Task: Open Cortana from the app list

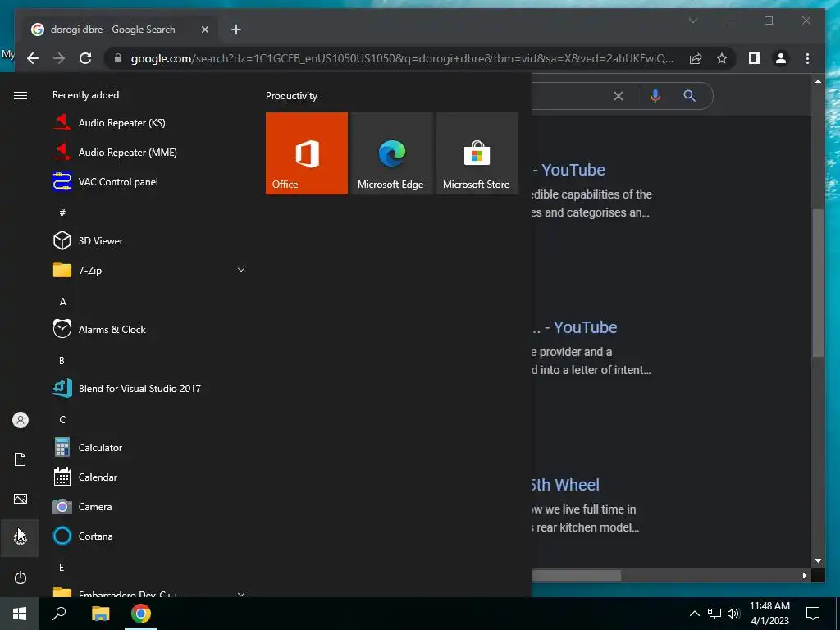Action: [149, 536]
